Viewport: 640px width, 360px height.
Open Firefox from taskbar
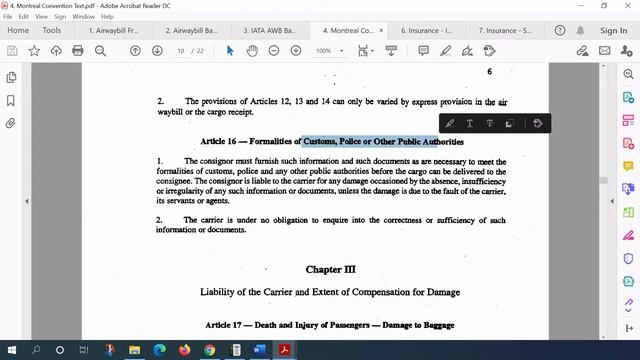184,350
